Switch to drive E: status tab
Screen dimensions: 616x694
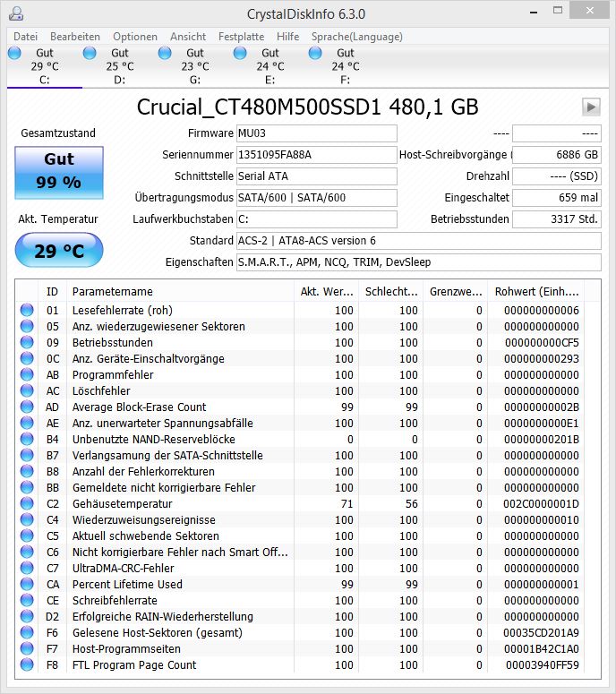coord(269,66)
